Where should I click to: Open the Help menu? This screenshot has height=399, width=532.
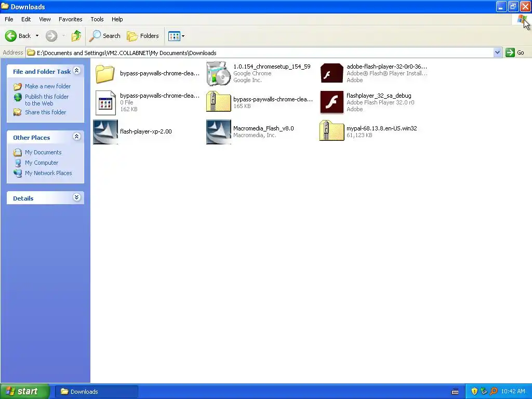tap(117, 19)
